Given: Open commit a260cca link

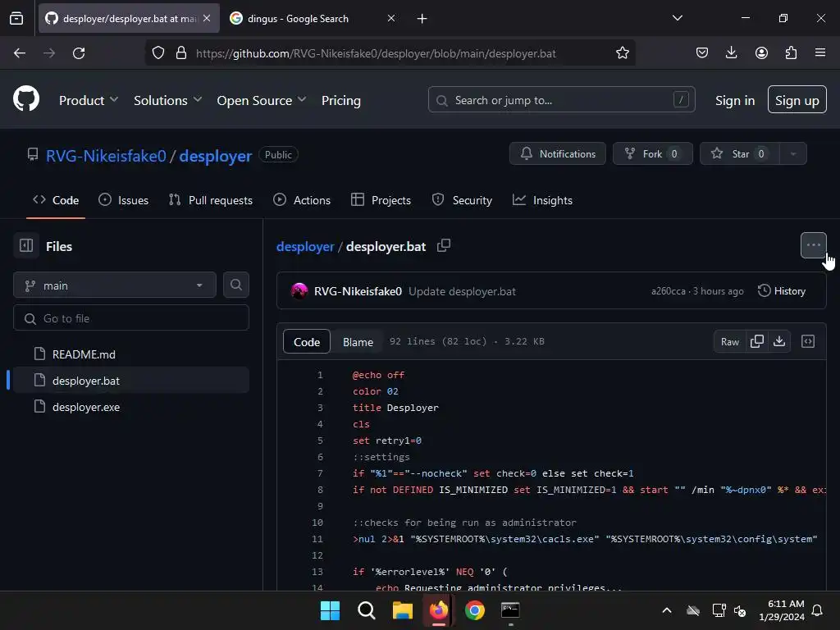Looking at the screenshot, I should pos(668,291).
